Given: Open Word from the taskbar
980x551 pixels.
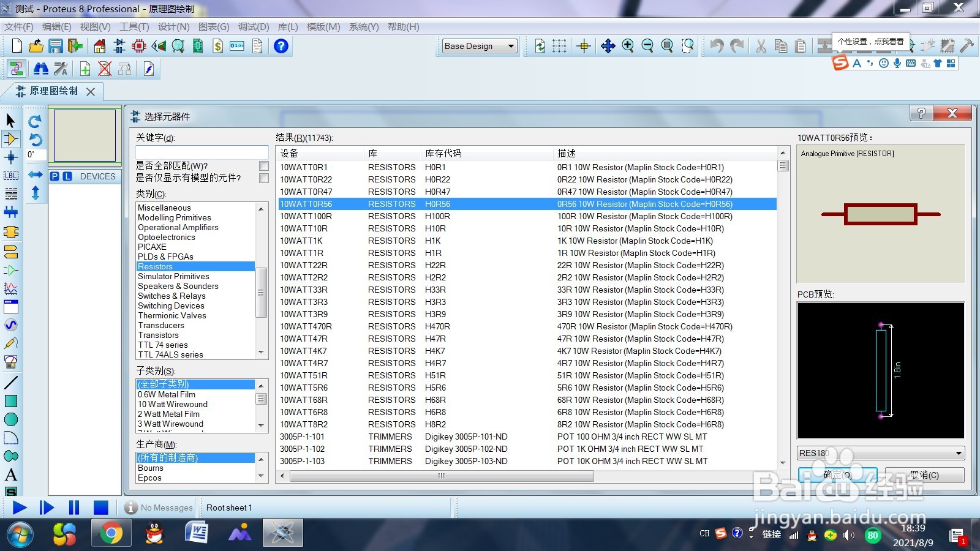Looking at the screenshot, I should (x=197, y=534).
